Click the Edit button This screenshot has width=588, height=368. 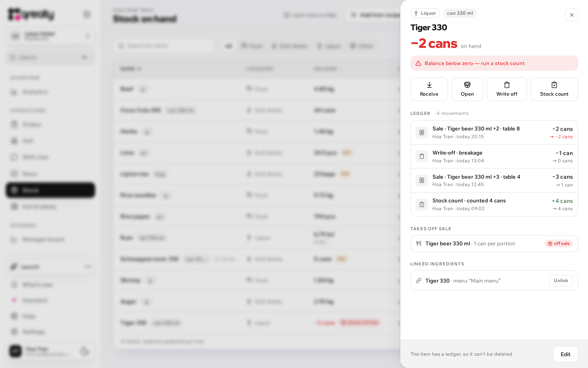[x=565, y=354]
